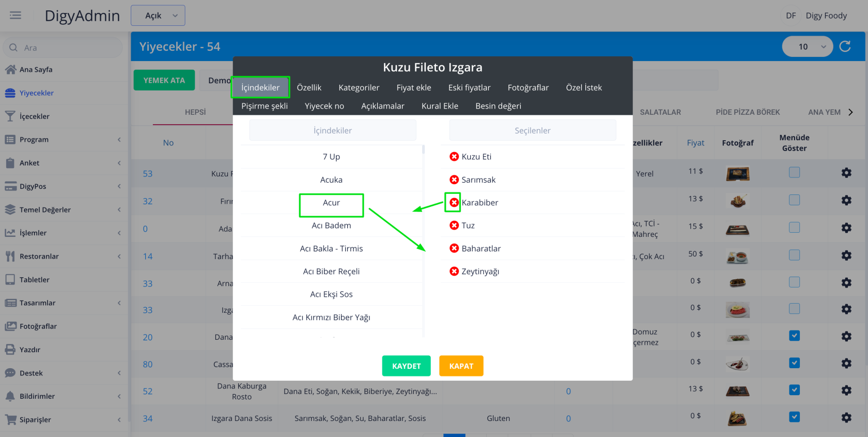
Task: Open hamburger menu next to DigyAdmin
Action: (x=16, y=16)
